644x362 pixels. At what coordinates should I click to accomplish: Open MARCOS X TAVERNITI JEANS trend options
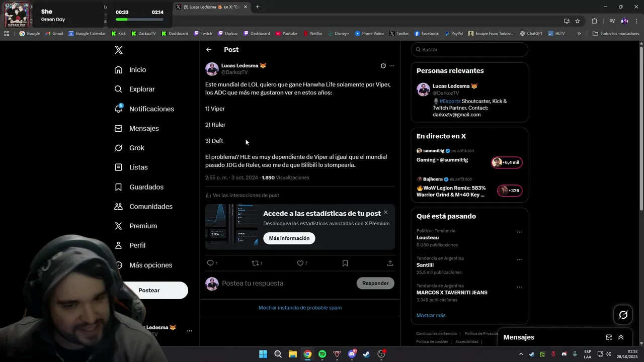(519, 287)
